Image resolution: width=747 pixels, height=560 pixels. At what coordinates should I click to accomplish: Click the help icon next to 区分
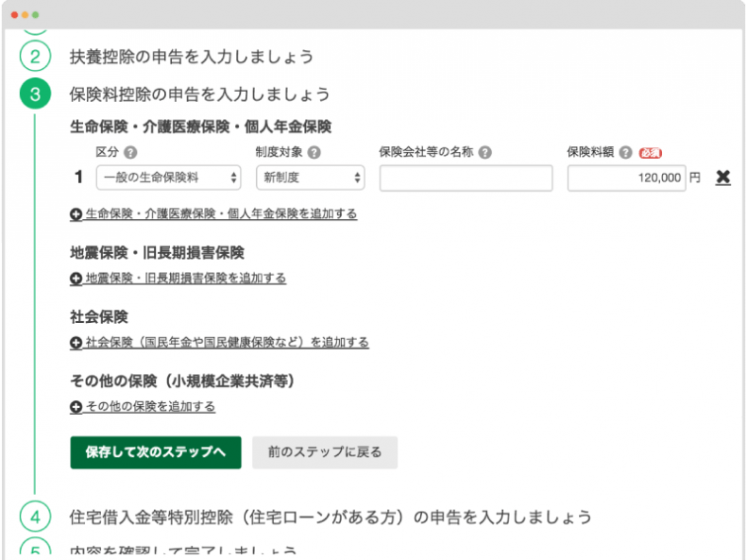click(130, 153)
